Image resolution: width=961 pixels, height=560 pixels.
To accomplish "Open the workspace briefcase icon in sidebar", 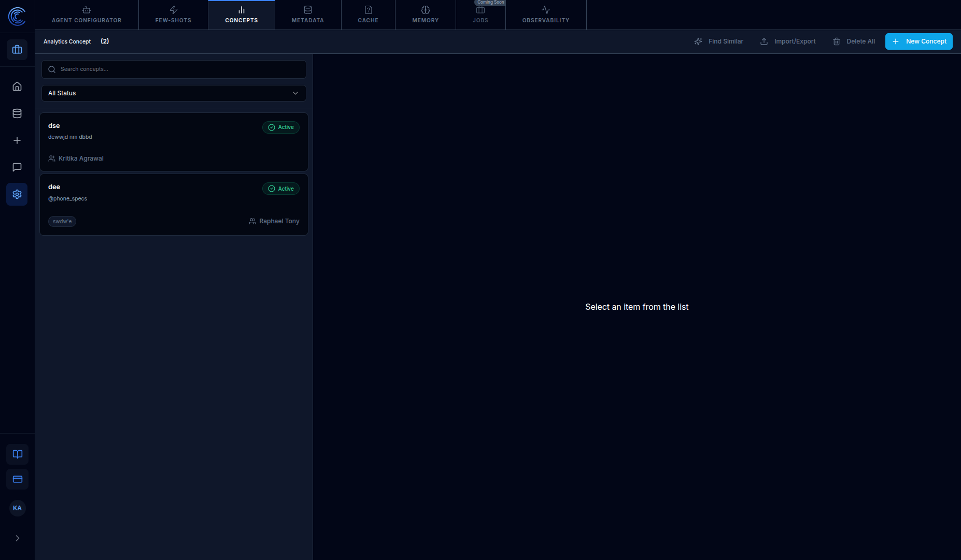I will [x=17, y=50].
